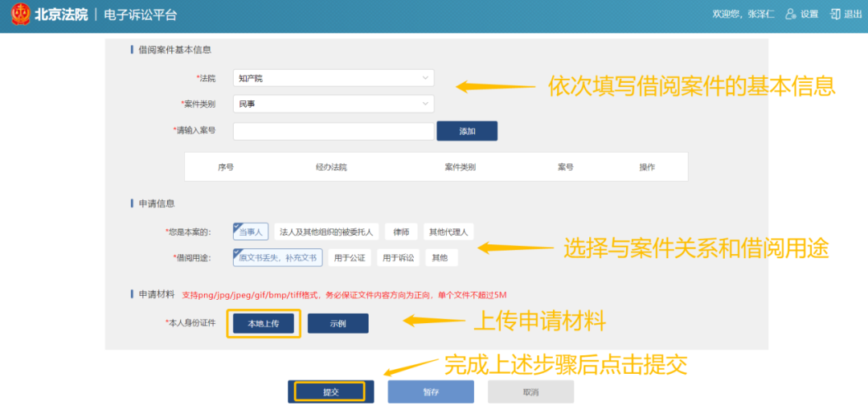
Task: Click the 申请信息 section heading
Action: point(156,203)
